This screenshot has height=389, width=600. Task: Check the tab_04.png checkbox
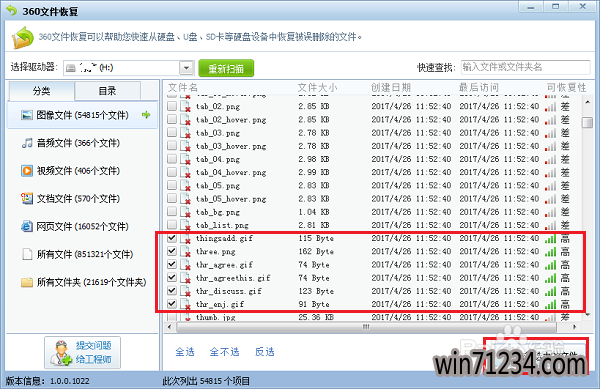pos(172,159)
